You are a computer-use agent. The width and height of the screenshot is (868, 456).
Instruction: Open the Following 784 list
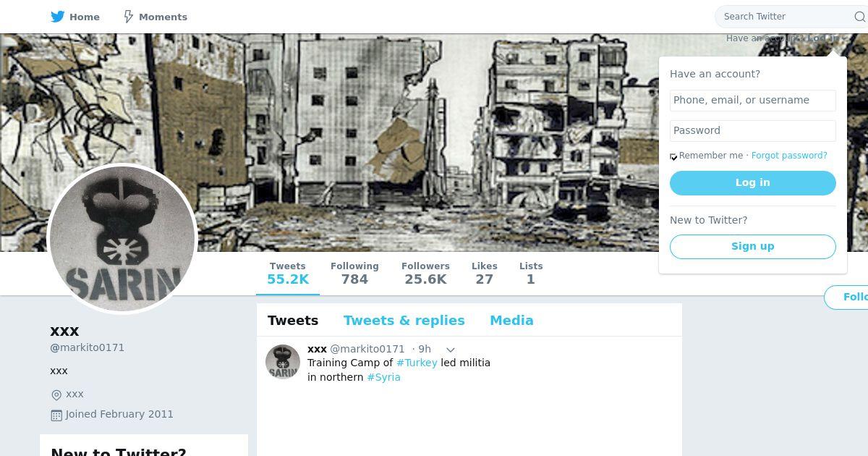(x=354, y=274)
